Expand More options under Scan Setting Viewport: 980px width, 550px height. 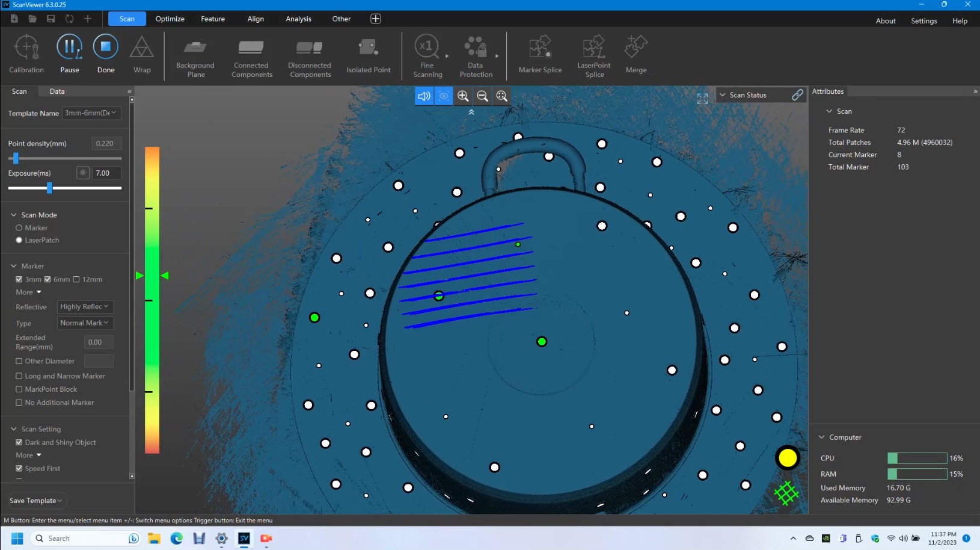tap(29, 456)
